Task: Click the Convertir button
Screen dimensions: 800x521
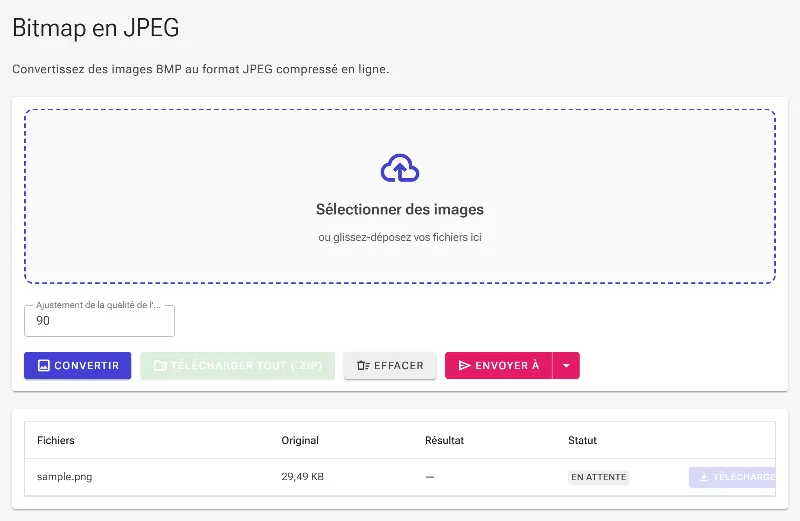Action: tap(78, 365)
